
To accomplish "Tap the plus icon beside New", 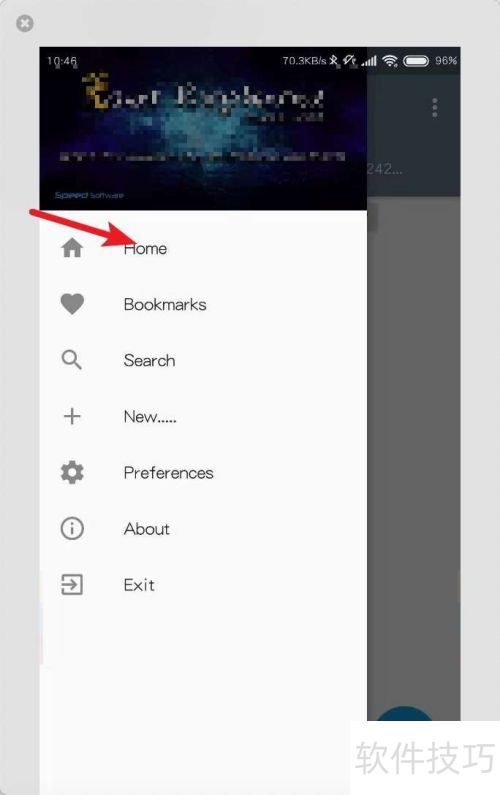I will click(72, 416).
